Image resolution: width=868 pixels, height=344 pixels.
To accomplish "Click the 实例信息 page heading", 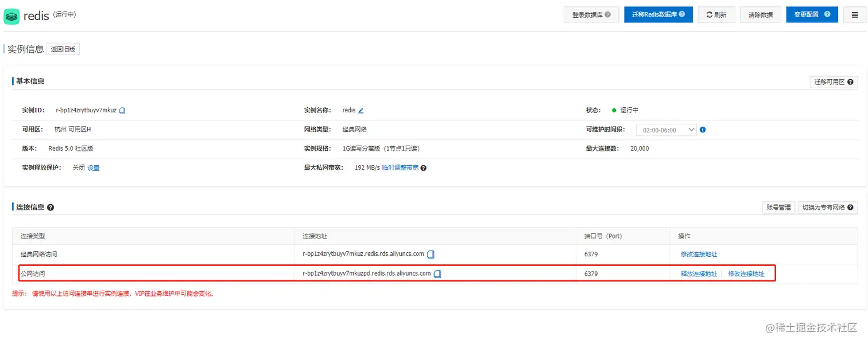I will coord(25,49).
